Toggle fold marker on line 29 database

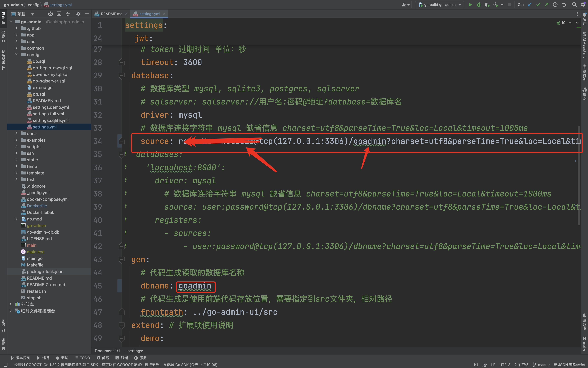click(x=122, y=76)
